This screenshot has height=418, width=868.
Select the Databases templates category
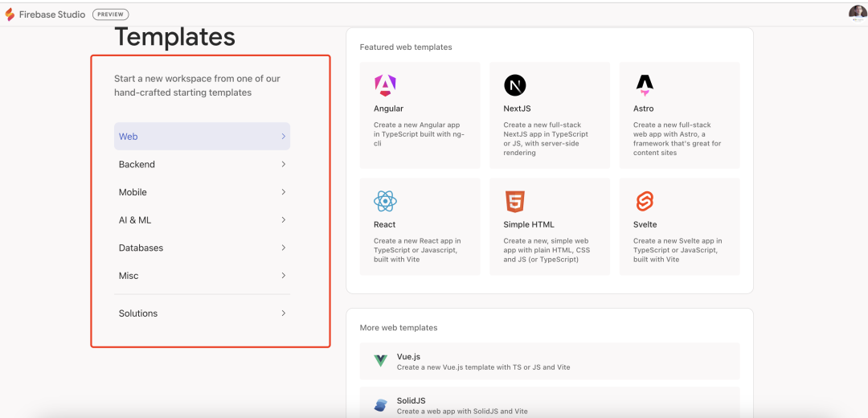pos(202,248)
